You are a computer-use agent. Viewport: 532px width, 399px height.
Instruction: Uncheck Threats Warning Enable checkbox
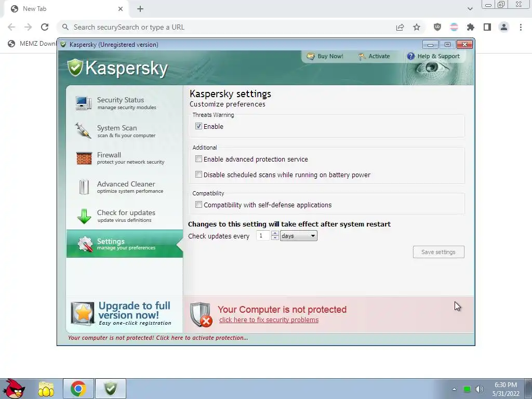(x=198, y=126)
